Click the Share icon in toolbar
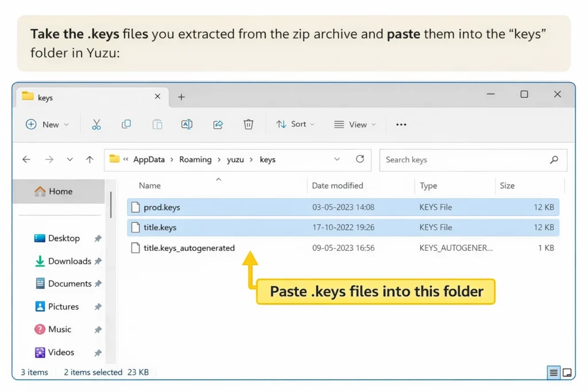The height and width of the screenshot is (392, 588). [x=218, y=125]
